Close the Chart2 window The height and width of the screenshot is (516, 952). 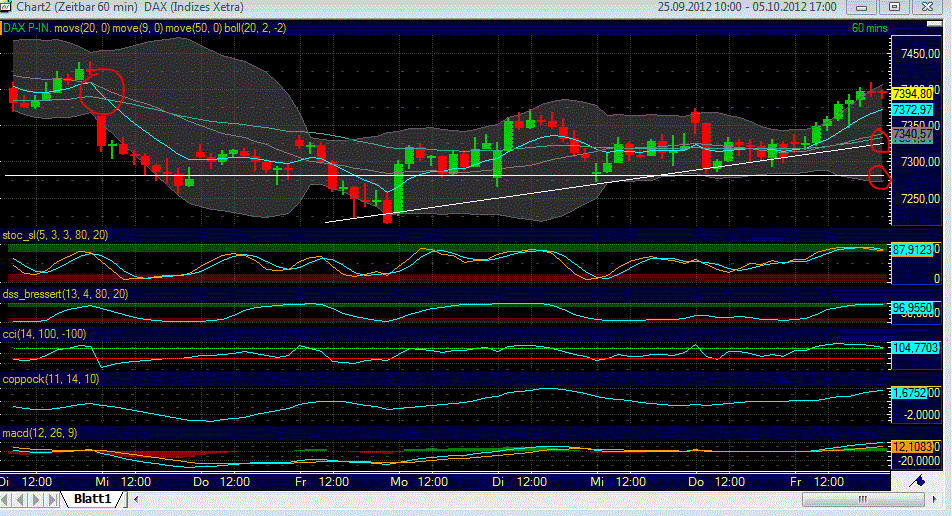pyautogui.click(x=927, y=7)
